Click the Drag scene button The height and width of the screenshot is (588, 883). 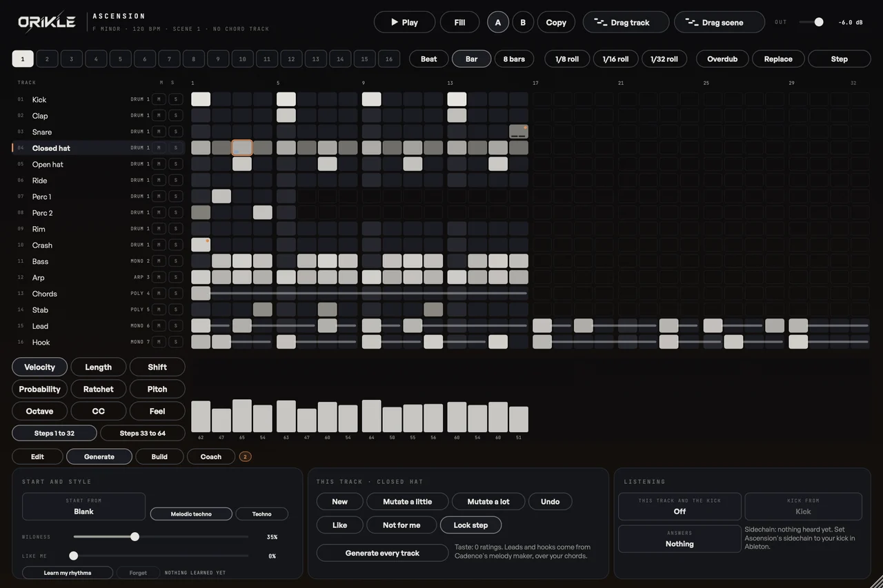click(x=719, y=22)
